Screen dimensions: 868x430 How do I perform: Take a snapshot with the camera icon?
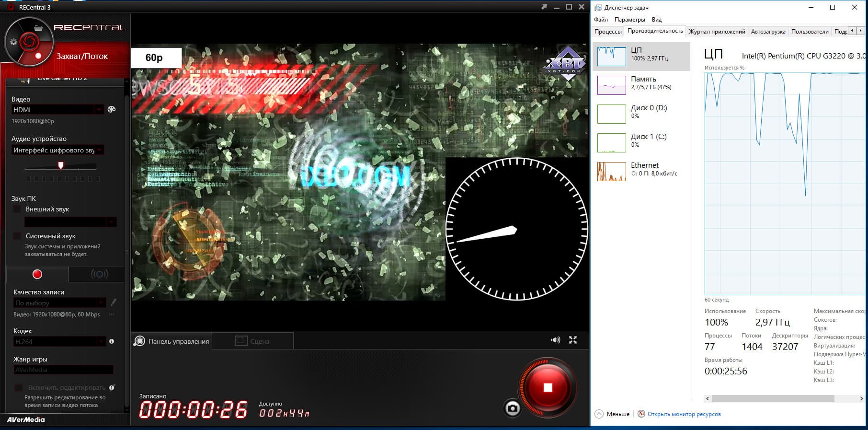513,408
